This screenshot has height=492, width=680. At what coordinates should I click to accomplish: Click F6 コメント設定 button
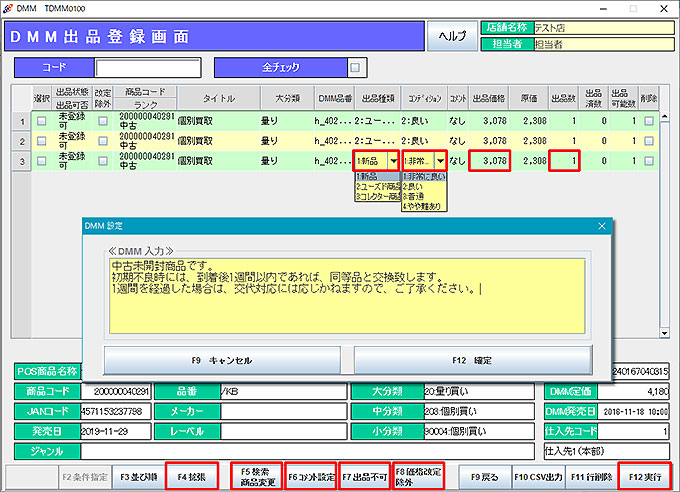click(x=309, y=474)
